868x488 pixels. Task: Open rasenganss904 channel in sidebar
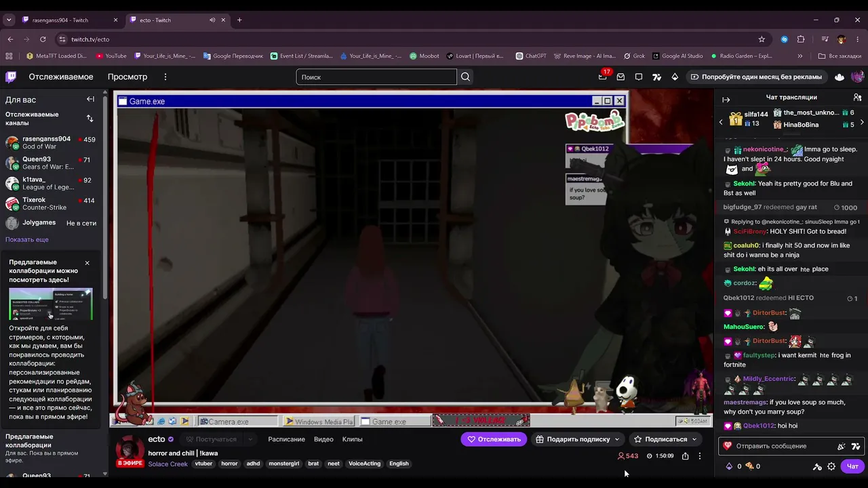tap(51, 142)
